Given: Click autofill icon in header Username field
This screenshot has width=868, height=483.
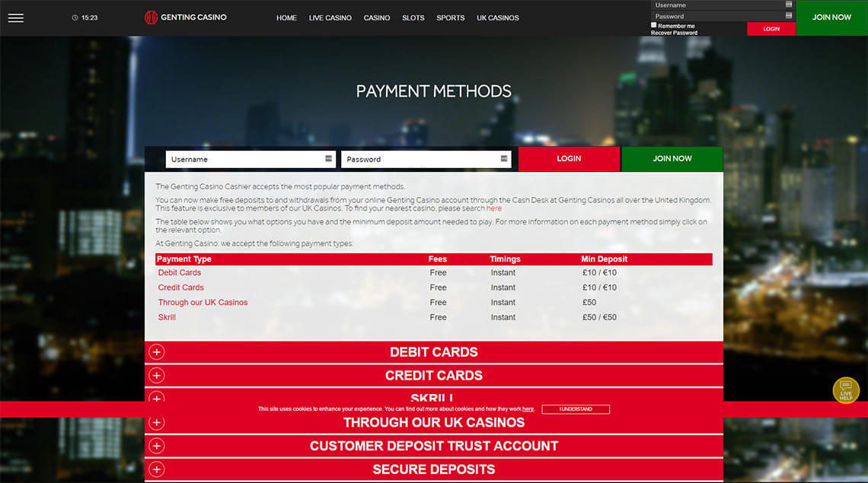Looking at the screenshot, I should point(788,5).
